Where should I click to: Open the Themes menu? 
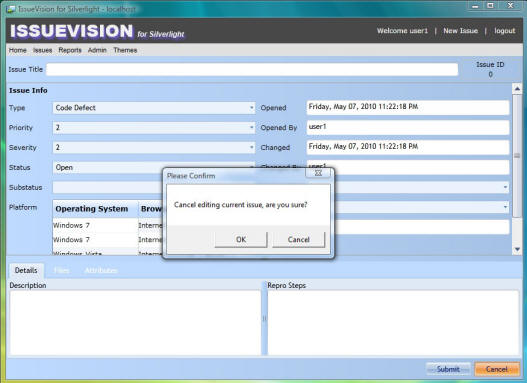pyautogui.click(x=125, y=50)
